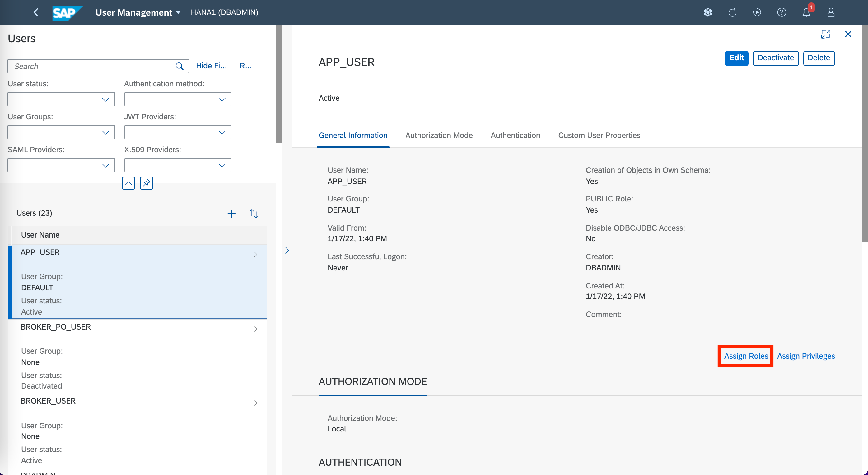Click the detail pane vertical scrollbar

(864, 133)
